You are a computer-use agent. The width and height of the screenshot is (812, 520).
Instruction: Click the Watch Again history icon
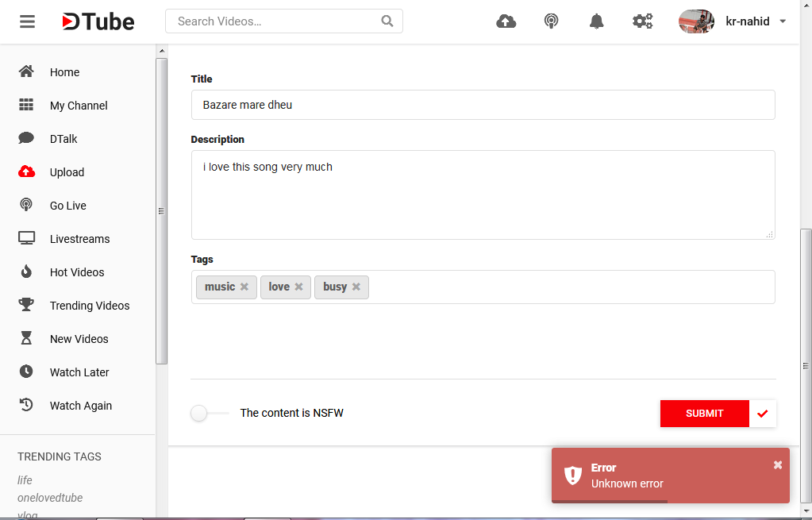coord(26,405)
